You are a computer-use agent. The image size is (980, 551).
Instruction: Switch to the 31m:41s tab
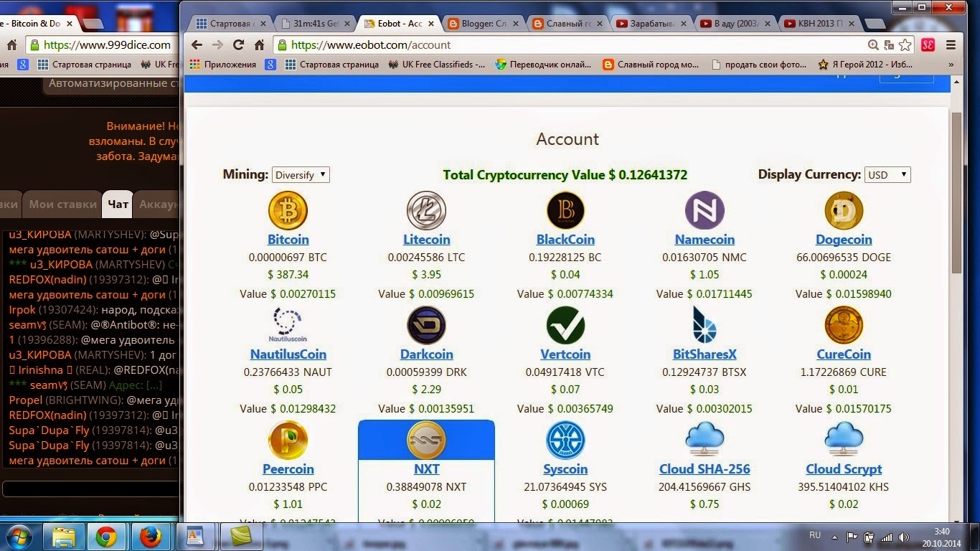click(316, 24)
